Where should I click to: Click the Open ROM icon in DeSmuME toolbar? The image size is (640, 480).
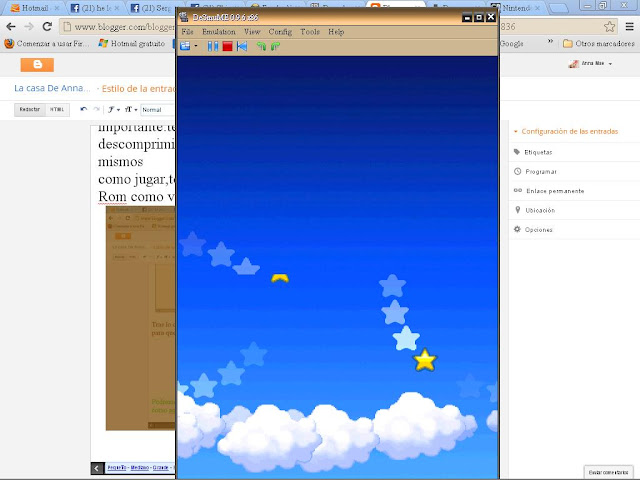coord(185,46)
